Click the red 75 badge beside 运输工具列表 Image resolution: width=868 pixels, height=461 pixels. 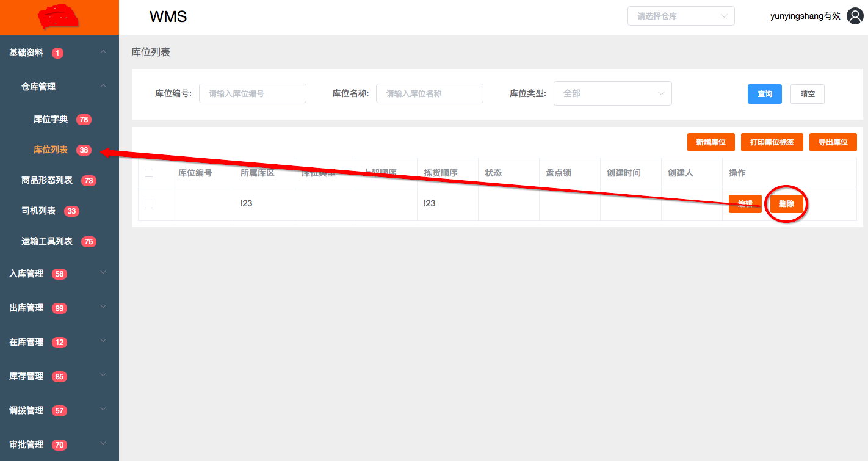tap(89, 242)
